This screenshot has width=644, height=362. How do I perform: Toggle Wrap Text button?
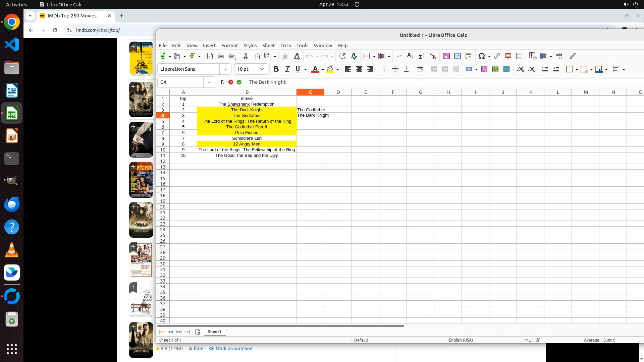(420, 69)
